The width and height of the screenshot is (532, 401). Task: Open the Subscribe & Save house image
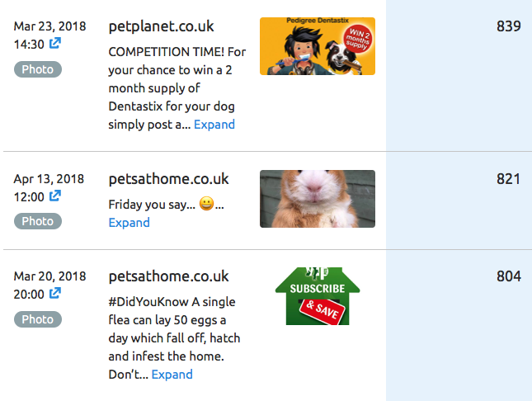click(318, 296)
